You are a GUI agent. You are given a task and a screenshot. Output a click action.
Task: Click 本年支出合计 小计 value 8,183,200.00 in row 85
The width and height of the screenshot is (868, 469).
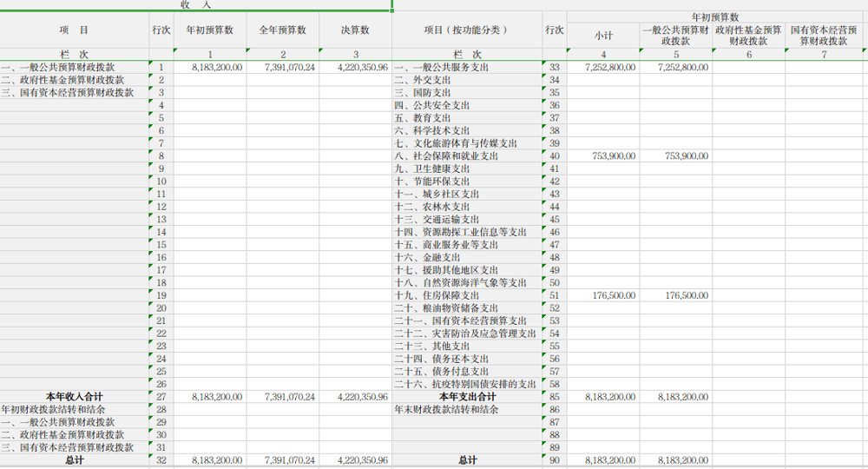(x=603, y=397)
